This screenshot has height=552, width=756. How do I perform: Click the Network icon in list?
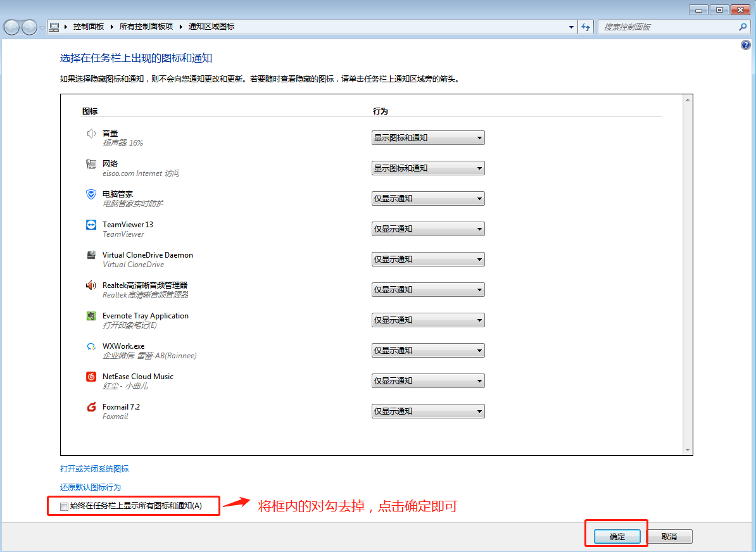pos(91,164)
